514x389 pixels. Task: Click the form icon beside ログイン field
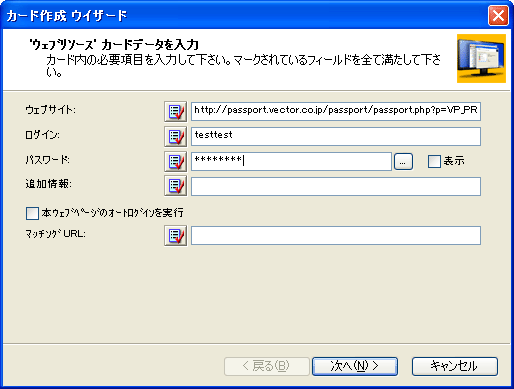176,136
